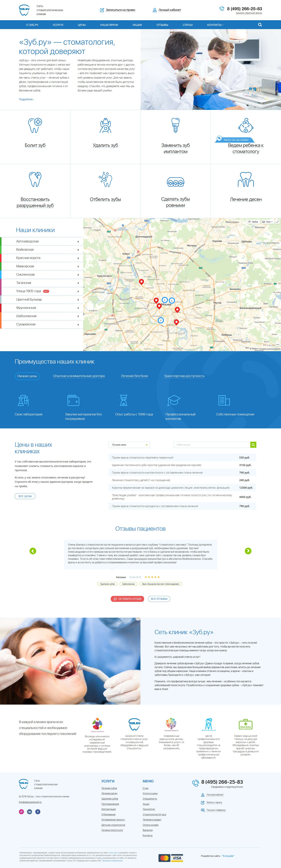The height and width of the screenshot is (868, 281).
Task: Click the 'Шаболовская' tag under the review
Action: pyautogui.click(x=128, y=584)
